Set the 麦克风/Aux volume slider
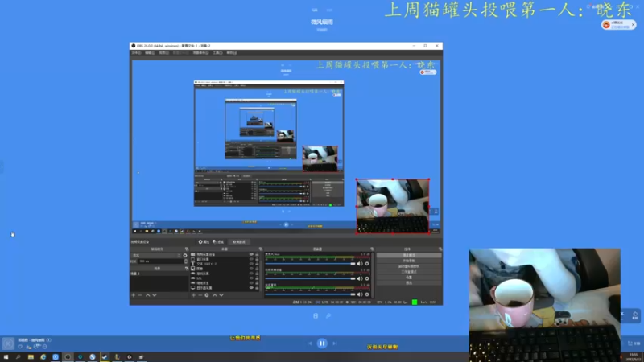644x362 pixels. (310, 264)
